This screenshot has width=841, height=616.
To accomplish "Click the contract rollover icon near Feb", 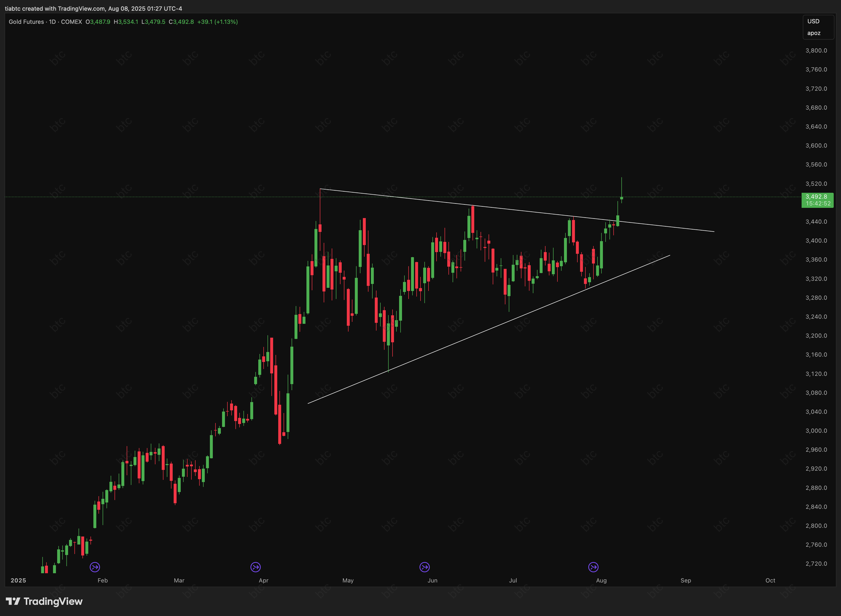I will click(95, 567).
